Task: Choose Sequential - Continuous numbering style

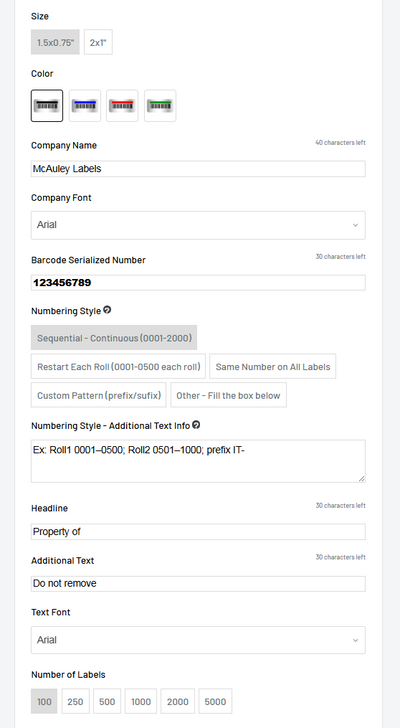Action: (x=114, y=338)
